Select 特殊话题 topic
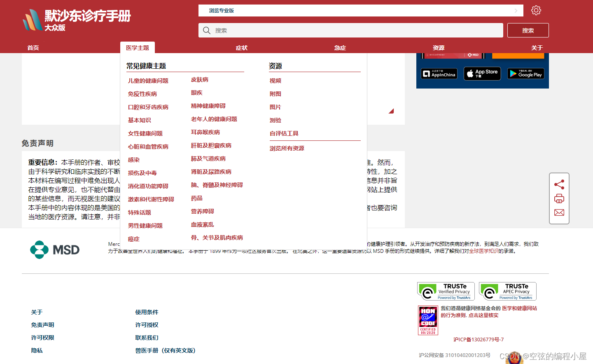 (140, 212)
